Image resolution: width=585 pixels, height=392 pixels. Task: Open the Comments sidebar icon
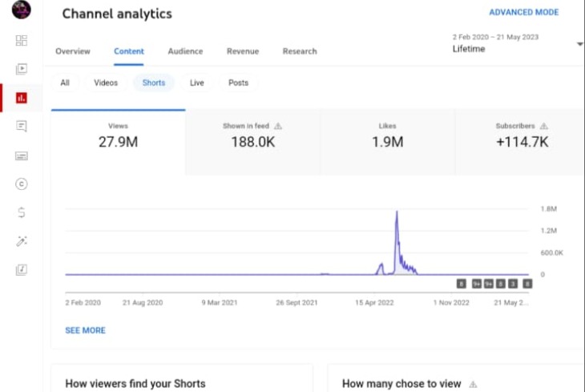pos(22,127)
